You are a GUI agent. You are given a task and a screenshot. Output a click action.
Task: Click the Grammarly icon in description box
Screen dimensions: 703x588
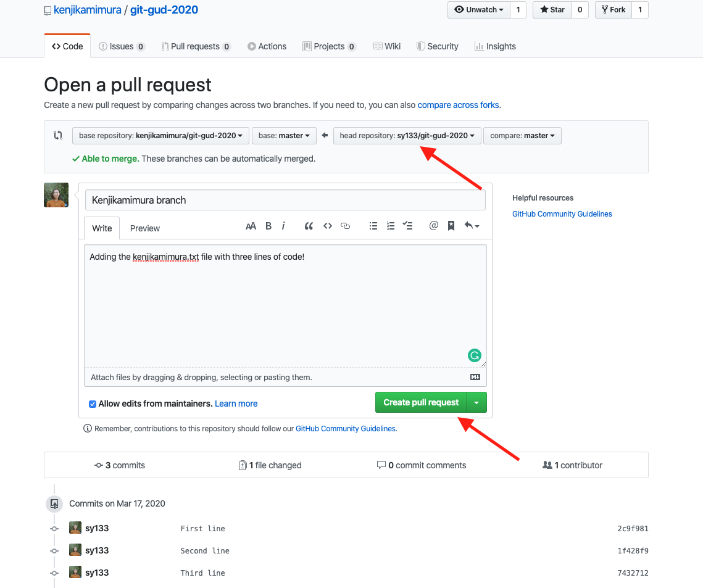coord(475,355)
